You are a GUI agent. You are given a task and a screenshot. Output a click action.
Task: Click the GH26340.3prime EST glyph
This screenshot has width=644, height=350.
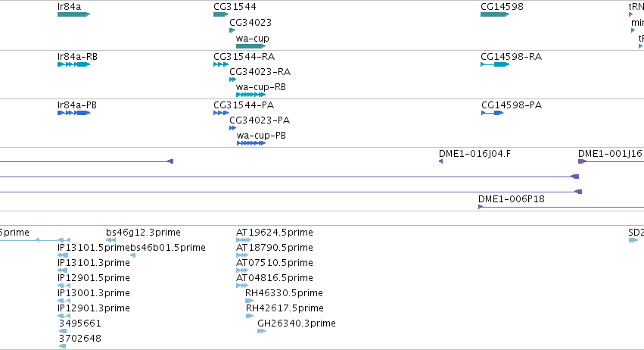click(262, 331)
